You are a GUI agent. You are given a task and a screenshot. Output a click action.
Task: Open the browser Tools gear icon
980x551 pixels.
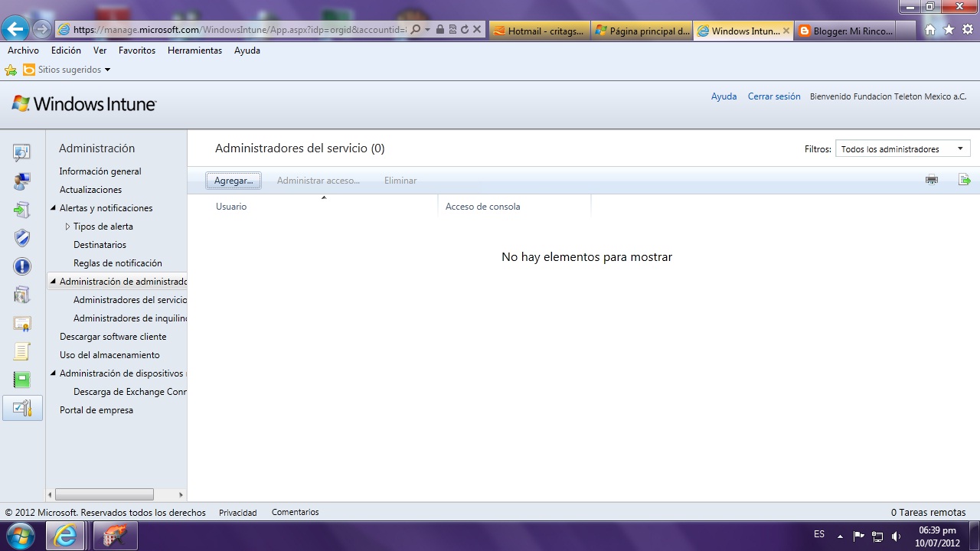pos(967,30)
